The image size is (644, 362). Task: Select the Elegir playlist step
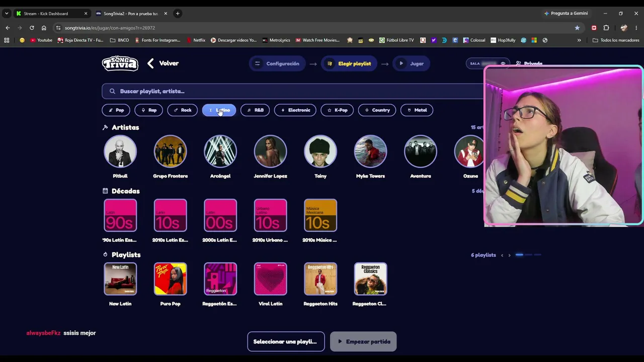349,64
